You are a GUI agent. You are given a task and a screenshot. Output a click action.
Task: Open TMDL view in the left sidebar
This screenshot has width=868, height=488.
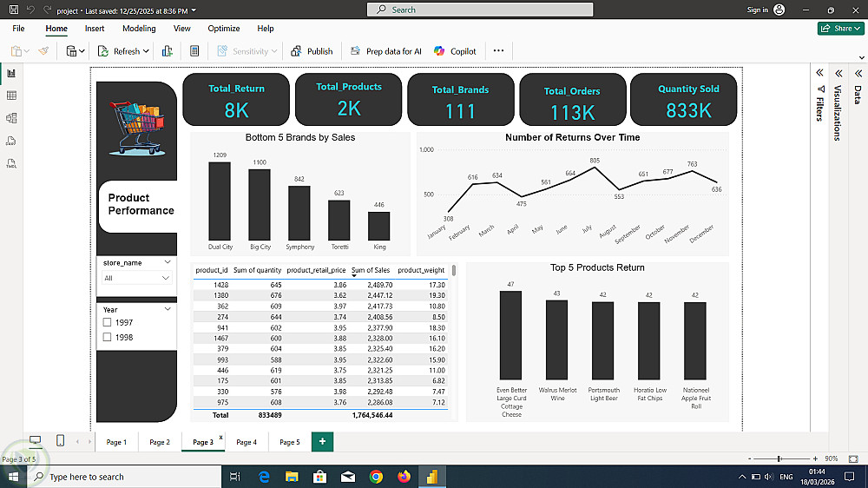coord(11,163)
